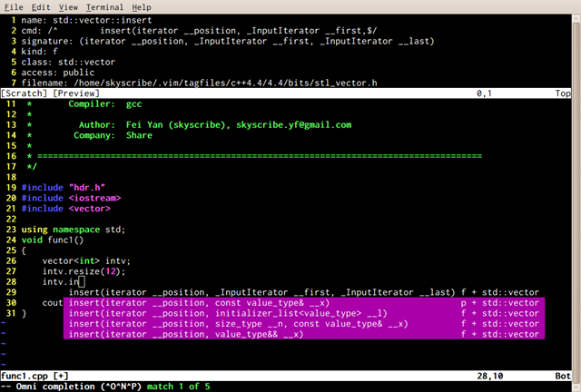The height and width of the screenshot is (392, 581).
Task: Select completion with initializer_list<value_type> __l
Action: (304, 313)
